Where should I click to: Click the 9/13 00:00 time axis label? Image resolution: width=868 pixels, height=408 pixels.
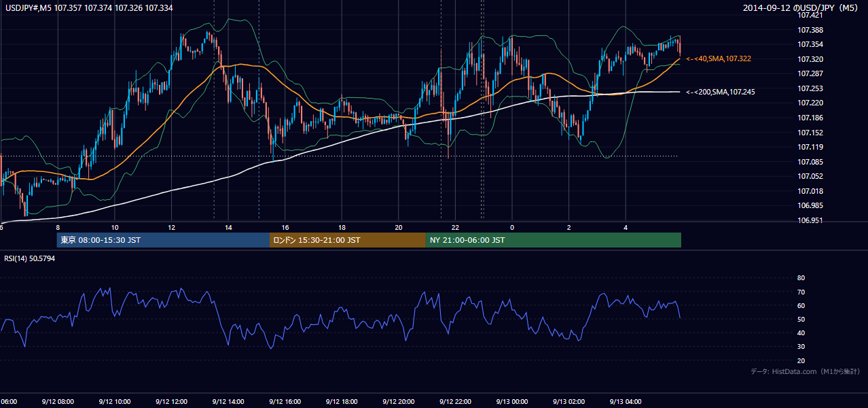pos(511,402)
